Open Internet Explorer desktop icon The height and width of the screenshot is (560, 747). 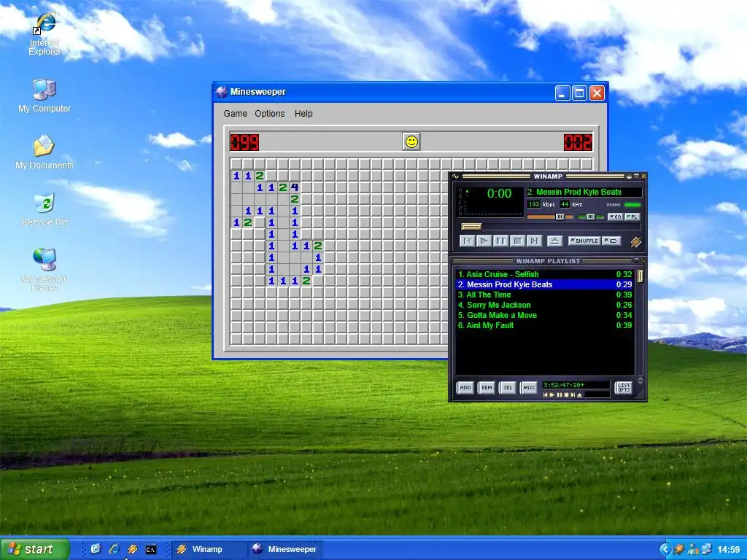[44, 34]
